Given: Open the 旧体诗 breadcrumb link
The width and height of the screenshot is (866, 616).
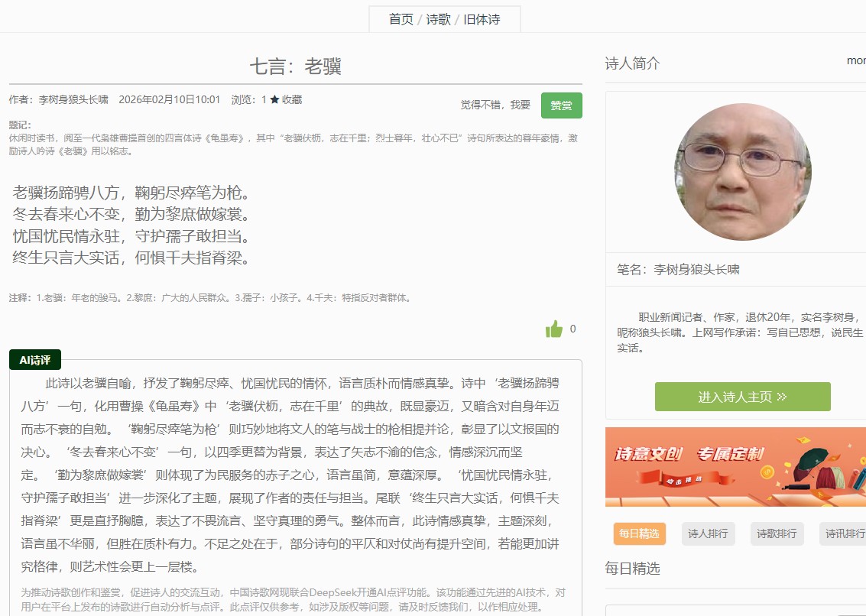Looking at the screenshot, I should [482, 19].
